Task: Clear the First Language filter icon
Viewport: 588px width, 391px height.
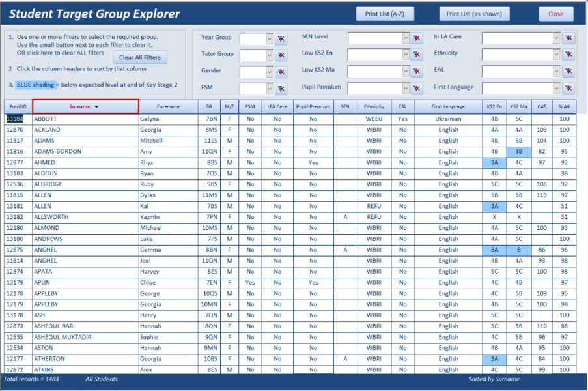Action: click(568, 89)
